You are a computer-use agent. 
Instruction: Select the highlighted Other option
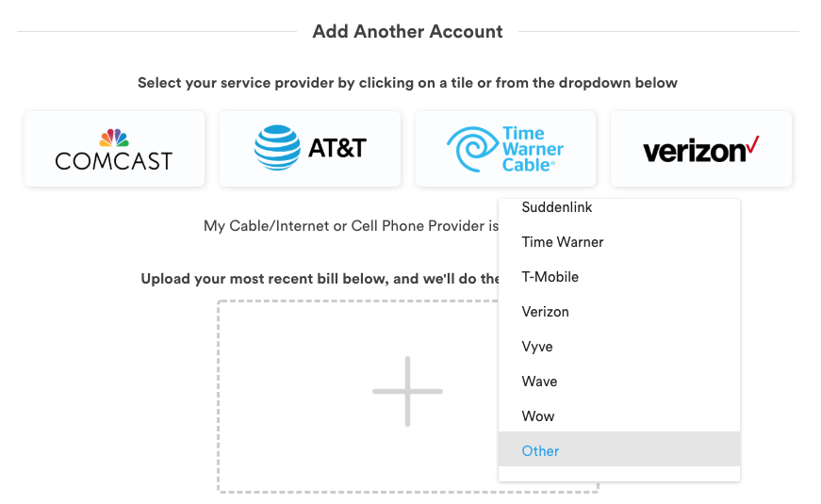[619, 449]
